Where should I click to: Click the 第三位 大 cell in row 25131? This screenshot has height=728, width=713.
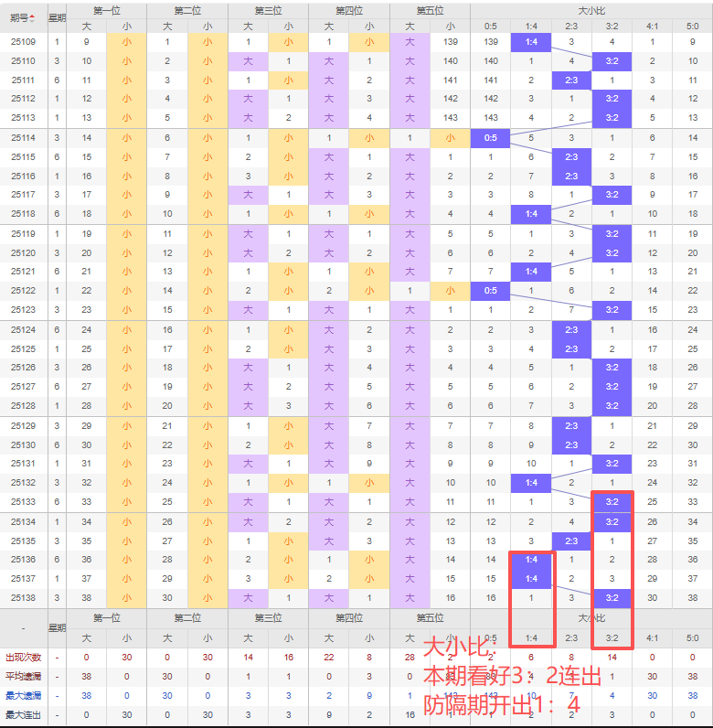tap(249, 464)
